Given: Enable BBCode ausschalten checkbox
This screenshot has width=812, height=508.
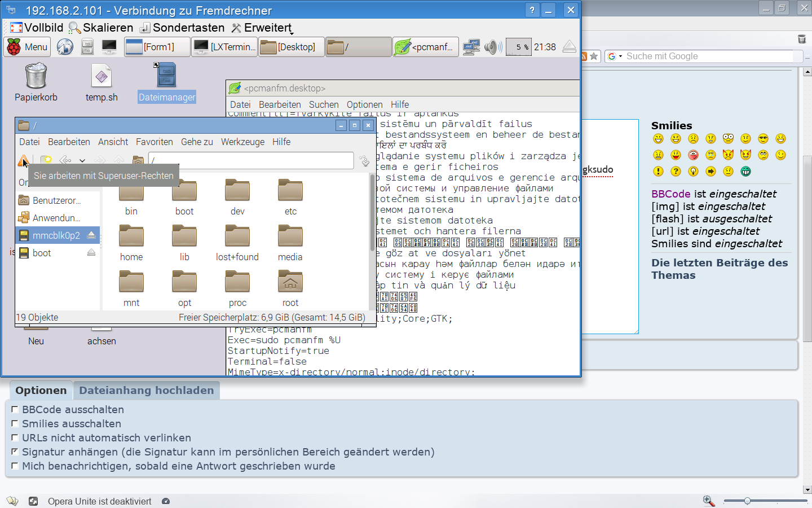Looking at the screenshot, I should point(15,409).
